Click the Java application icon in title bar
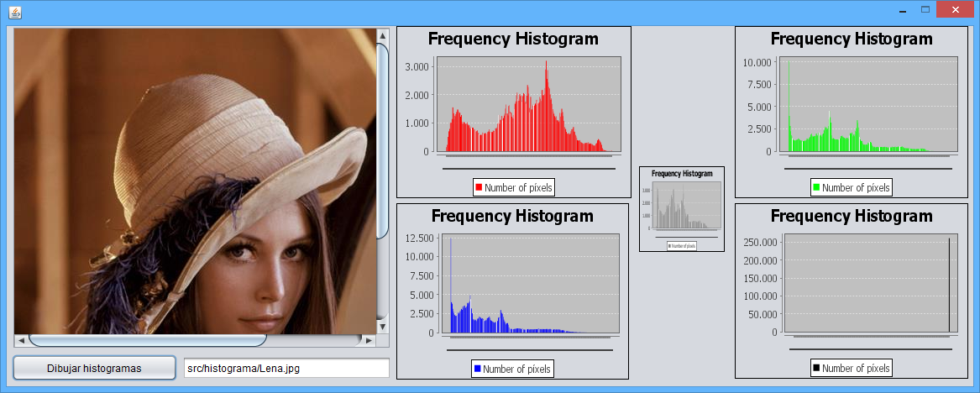The width and height of the screenshot is (980, 393). 16,12
